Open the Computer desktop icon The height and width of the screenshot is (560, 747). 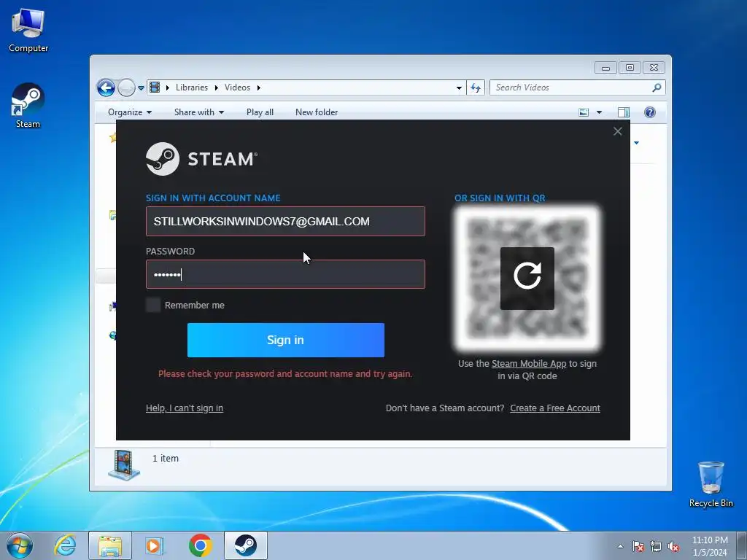28,31
